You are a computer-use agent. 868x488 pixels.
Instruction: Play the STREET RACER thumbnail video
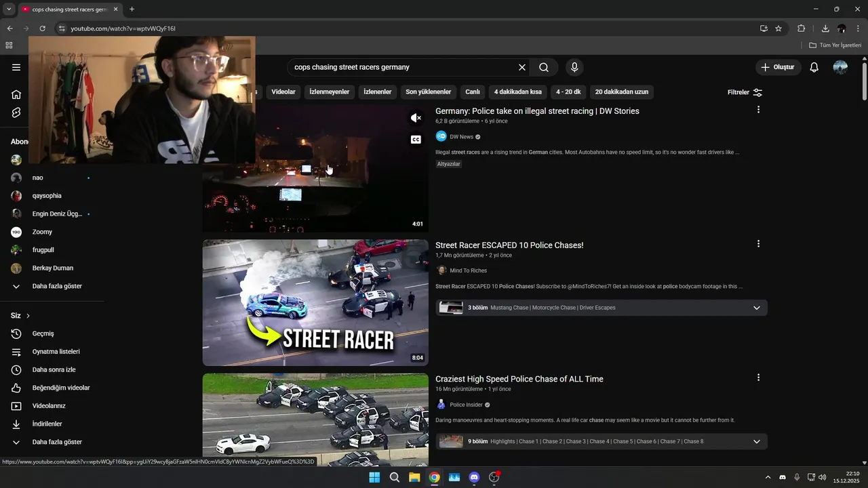coord(315,302)
